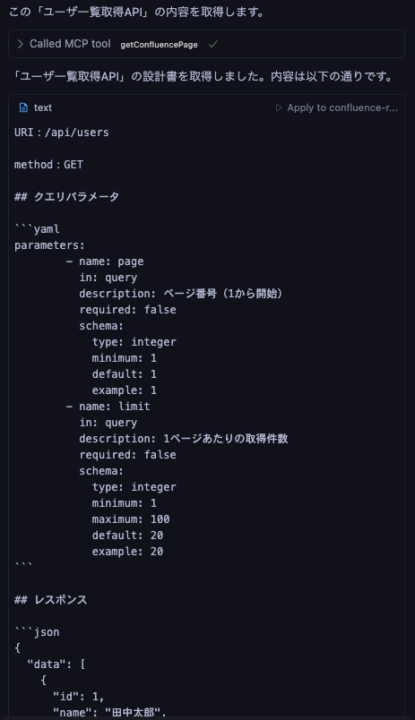Select the method : GET line
415x720 pixels.
[49, 164]
